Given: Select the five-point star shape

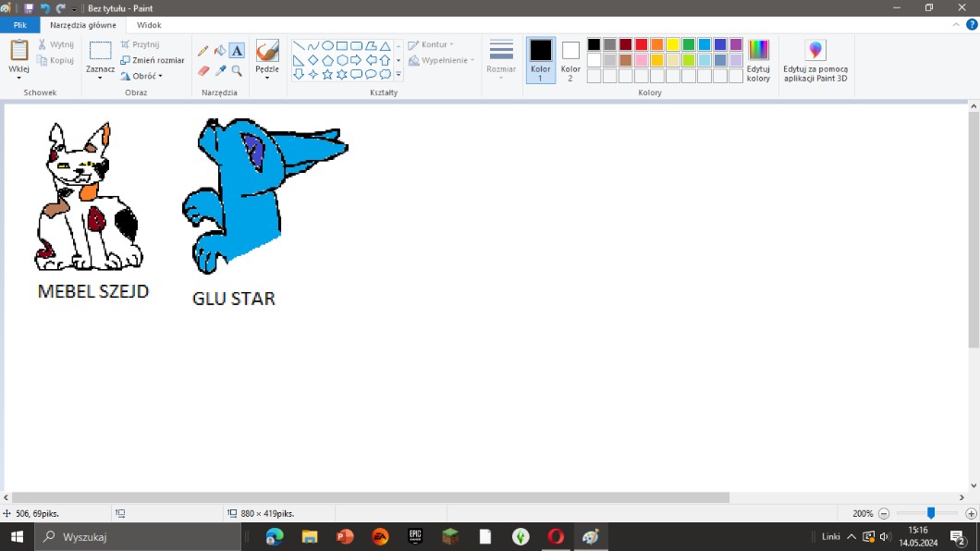Looking at the screenshot, I should (327, 74).
